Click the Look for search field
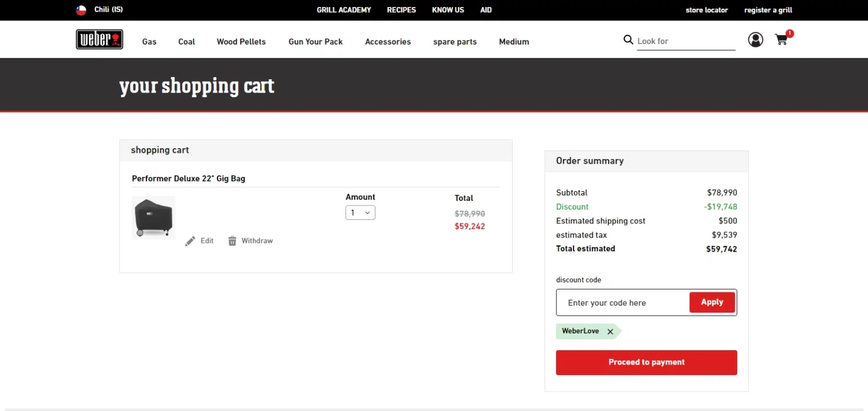The width and height of the screenshot is (868, 411). [685, 41]
